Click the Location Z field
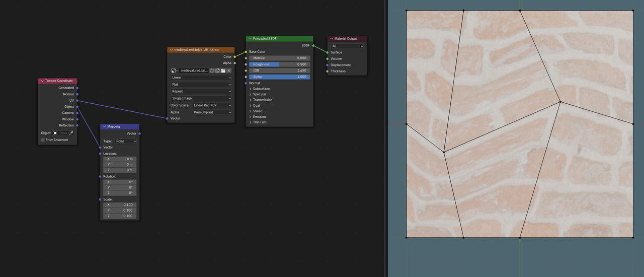The width and height of the screenshot is (644, 277). [120, 170]
